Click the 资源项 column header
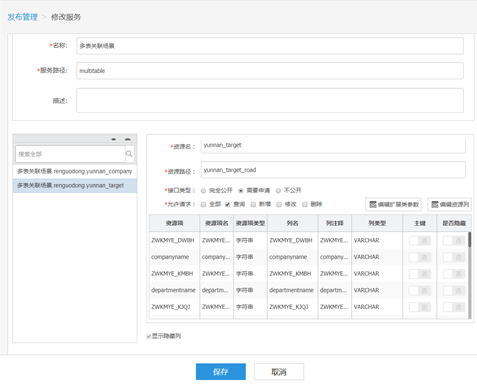This screenshot has width=477, height=390. pyautogui.click(x=174, y=223)
